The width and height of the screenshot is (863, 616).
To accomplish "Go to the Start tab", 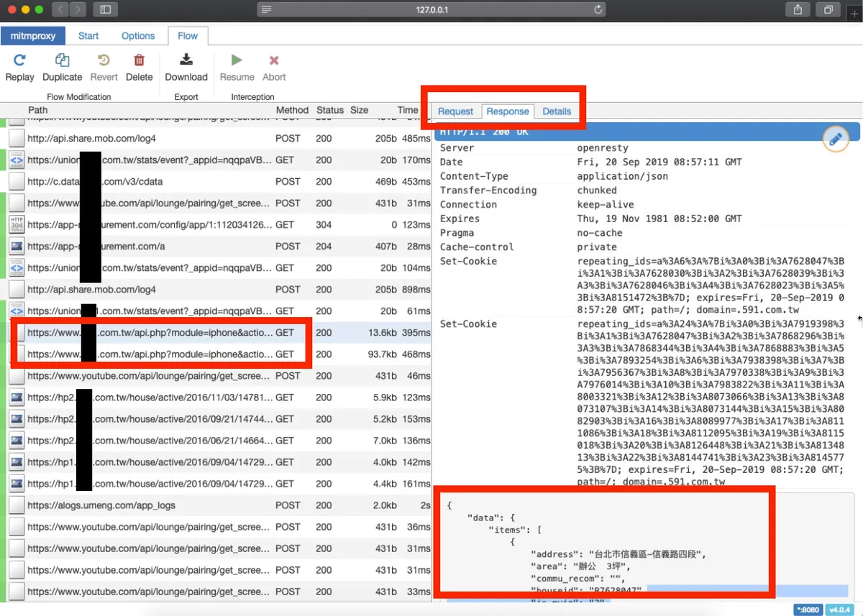I will click(88, 35).
